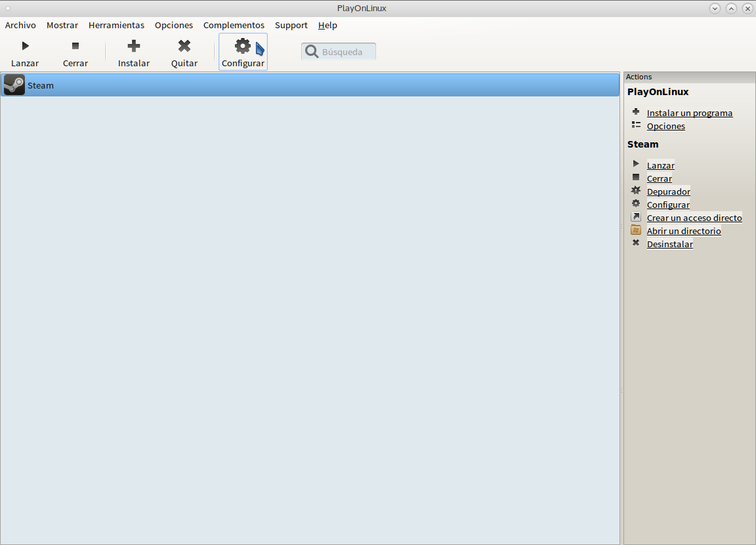This screenshot has width=756, height=545.
Task: Click the Depurador link
Action: 668,192
